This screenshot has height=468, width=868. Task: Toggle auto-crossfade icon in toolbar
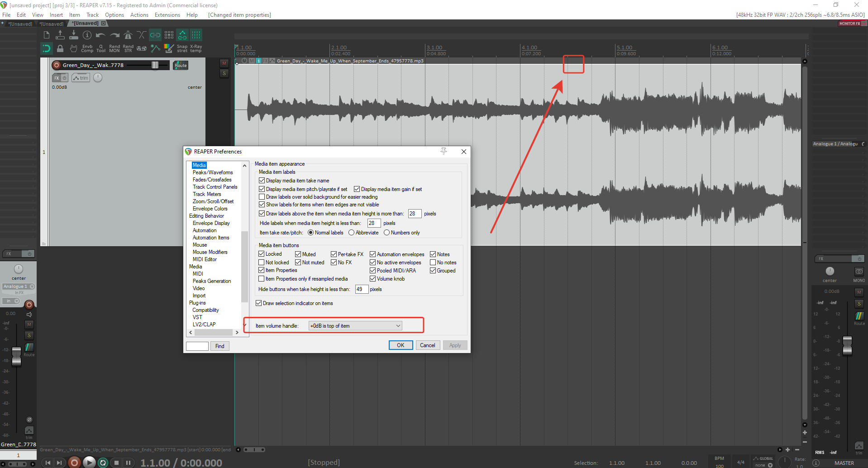(x=142, y=35)
